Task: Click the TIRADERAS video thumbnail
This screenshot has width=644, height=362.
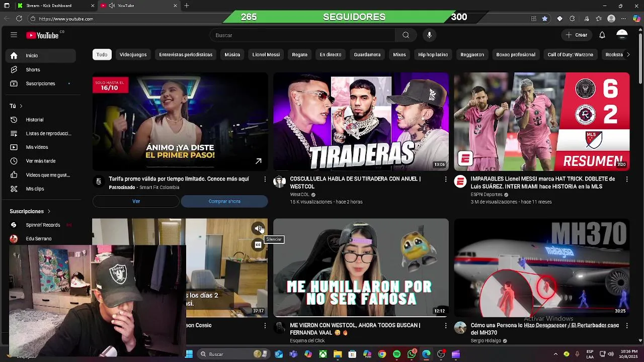Action: coord(361,122)
